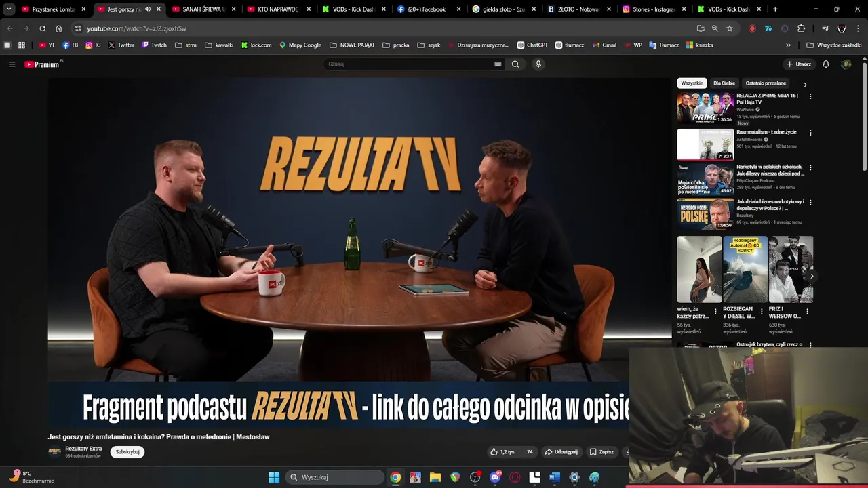Open RELACJA Z PRIME MMA 16 video thumbnail
The image size is (868, 488).
pos(705,108)
